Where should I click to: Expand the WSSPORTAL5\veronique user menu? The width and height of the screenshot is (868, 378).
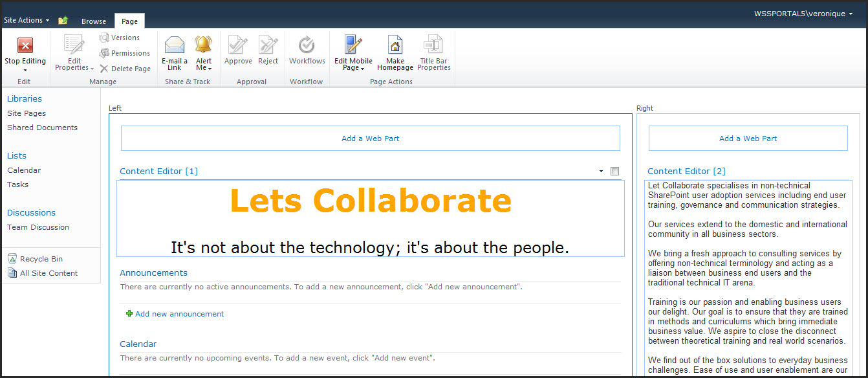pyautogui.click(x=803, y=14)
